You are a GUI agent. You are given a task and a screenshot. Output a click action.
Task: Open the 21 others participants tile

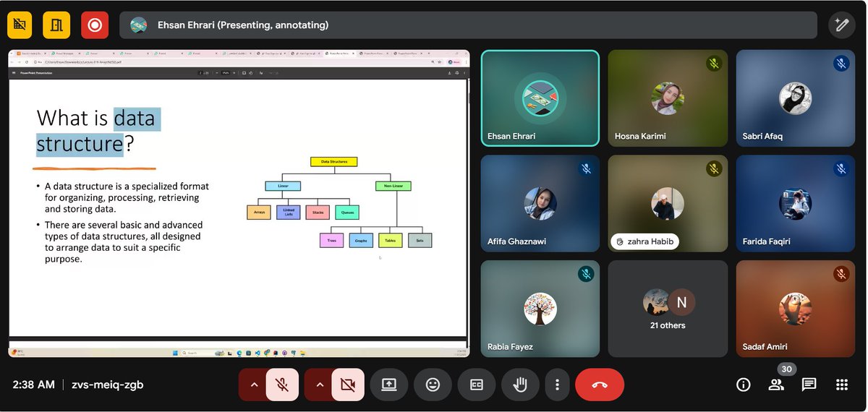click(x=668, y=309)
